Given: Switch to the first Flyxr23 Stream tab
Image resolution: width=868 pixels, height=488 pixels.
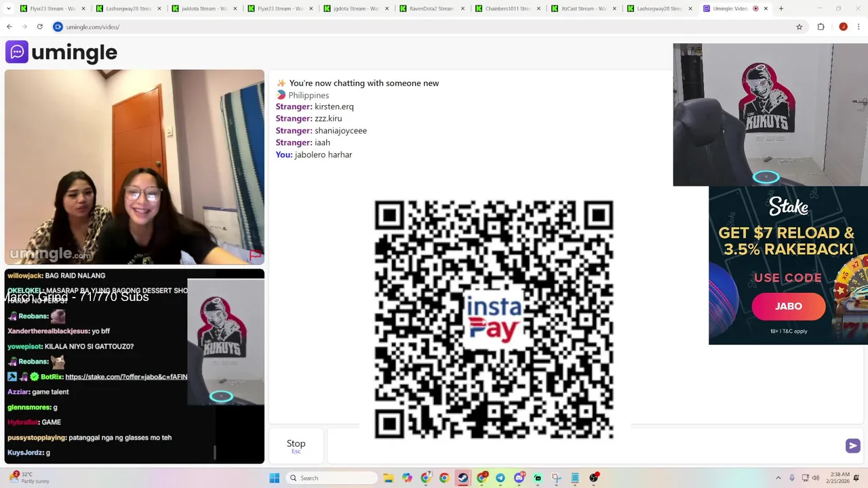Looking at the screenshot, I should pos(52,9).
